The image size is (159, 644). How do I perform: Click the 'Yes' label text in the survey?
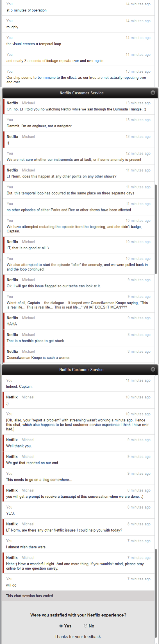[68, 626]
